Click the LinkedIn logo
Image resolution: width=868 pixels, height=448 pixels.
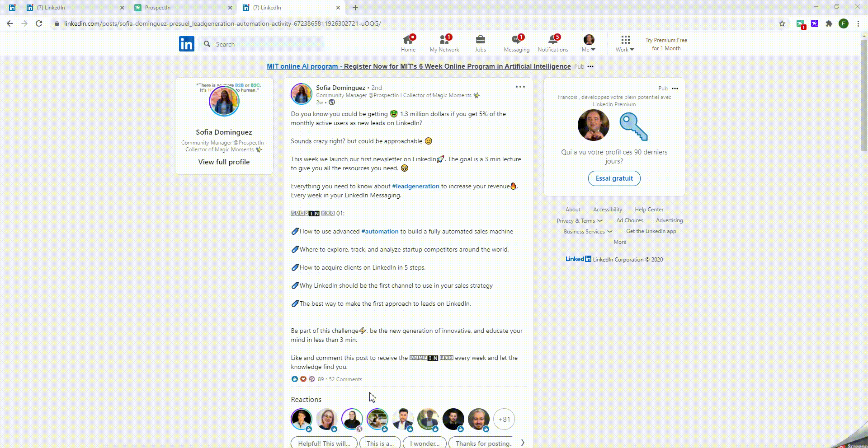[x=186, y=44]
